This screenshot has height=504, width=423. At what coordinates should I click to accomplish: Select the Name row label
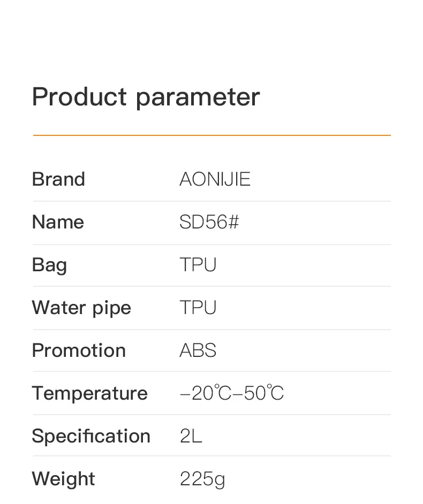coord(58,222)
